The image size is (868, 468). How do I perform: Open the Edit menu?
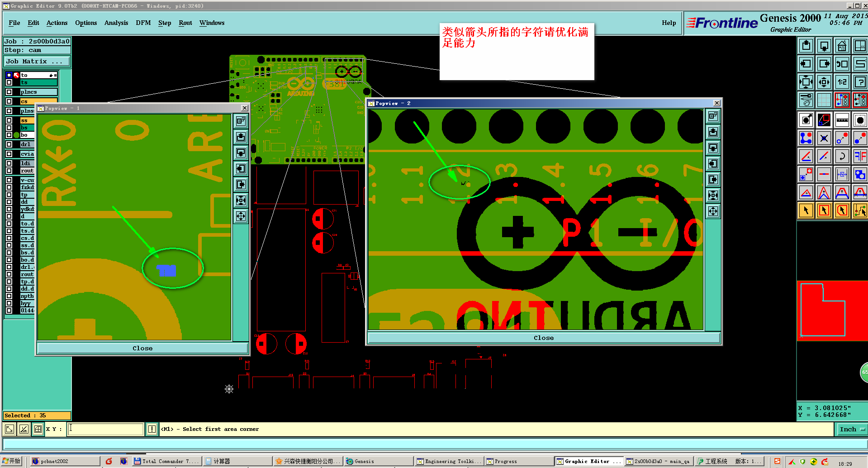pyautogui.click(x=33, y=23)
